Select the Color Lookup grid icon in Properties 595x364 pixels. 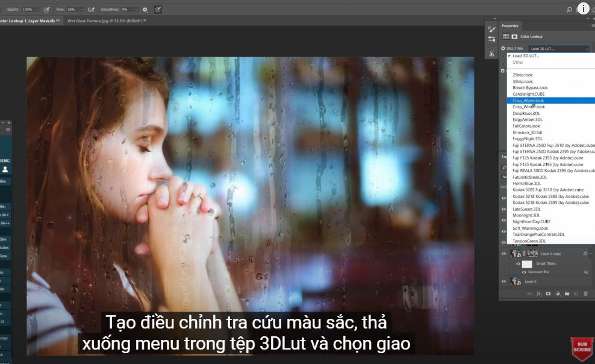click(x=506, y=36)
